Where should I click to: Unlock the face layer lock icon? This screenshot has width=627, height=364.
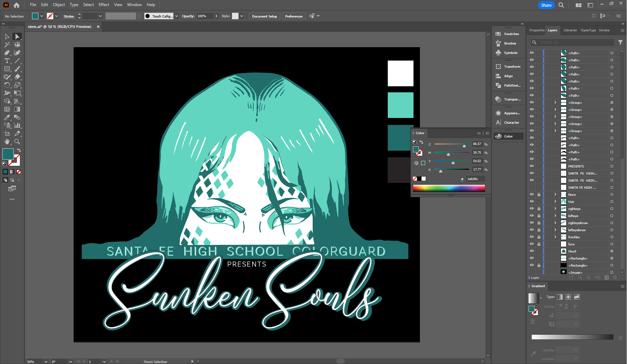[x=539, y=244]
